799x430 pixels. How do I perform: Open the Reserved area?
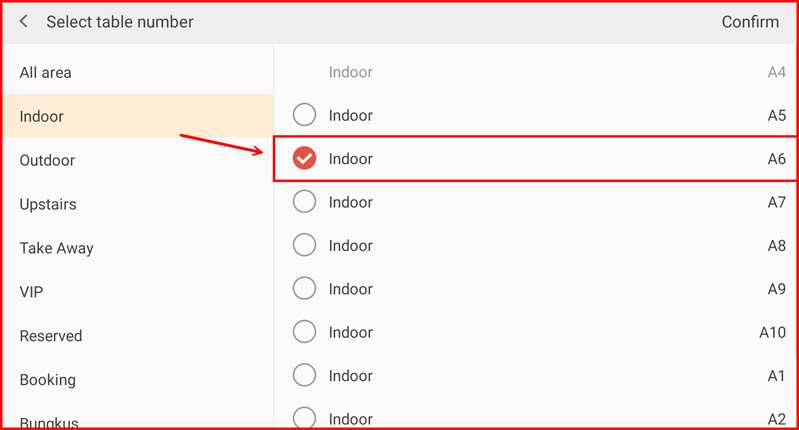pos(51,337)
